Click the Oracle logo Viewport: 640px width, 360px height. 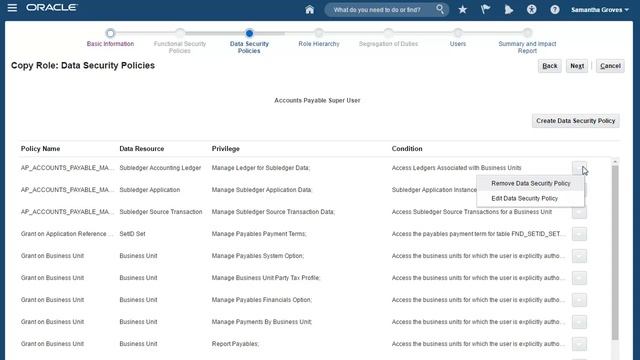[52, 8]
